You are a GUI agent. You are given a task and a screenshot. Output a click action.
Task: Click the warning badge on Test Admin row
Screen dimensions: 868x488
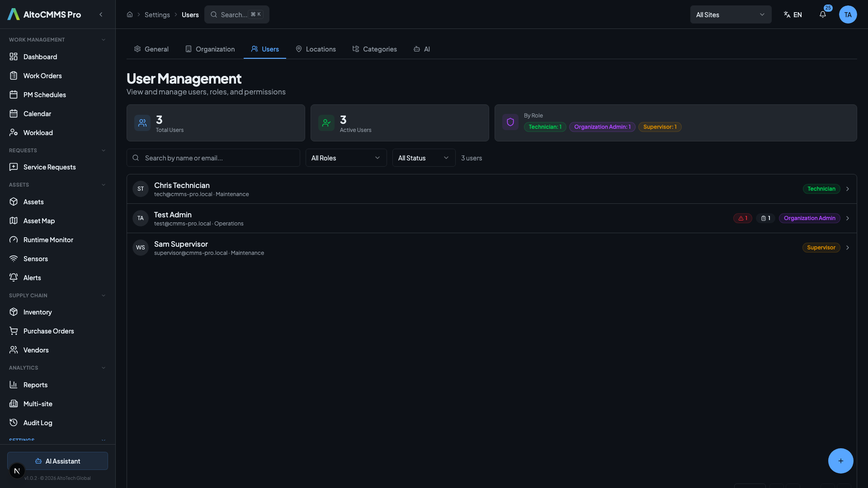click(x=742, y=218)
